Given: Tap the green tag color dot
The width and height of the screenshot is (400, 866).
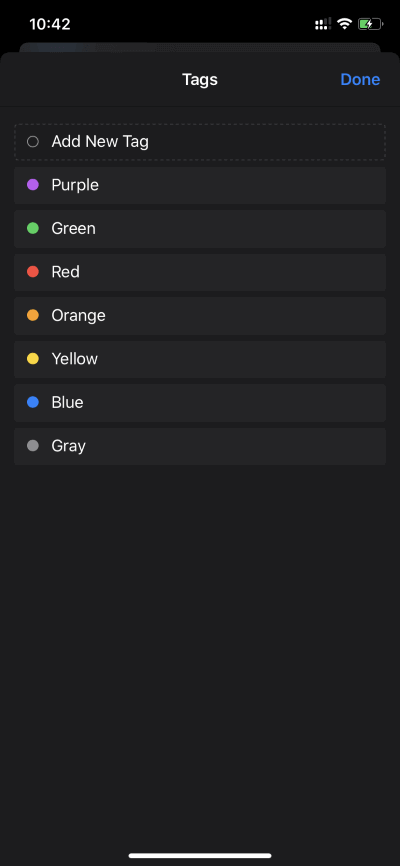Looking at the screenshot, I should click(33, 228).
